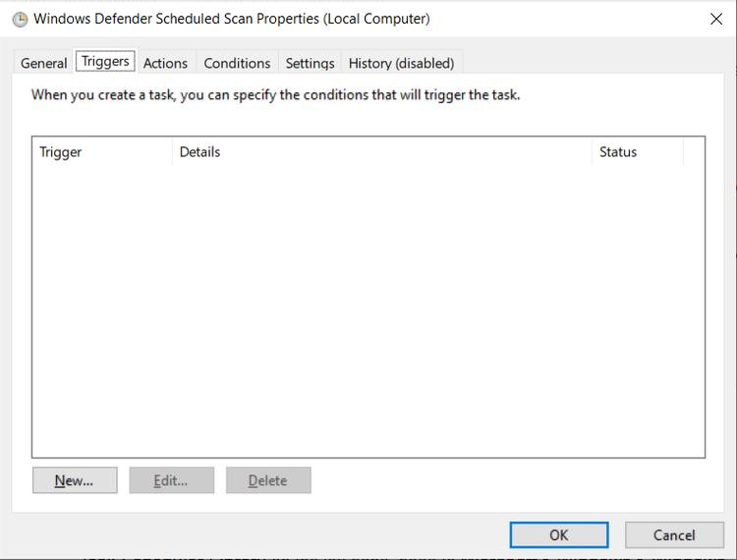Screen dimensions: 737x560
Task: View the History (disabled) tab
Action: (401, 63)
